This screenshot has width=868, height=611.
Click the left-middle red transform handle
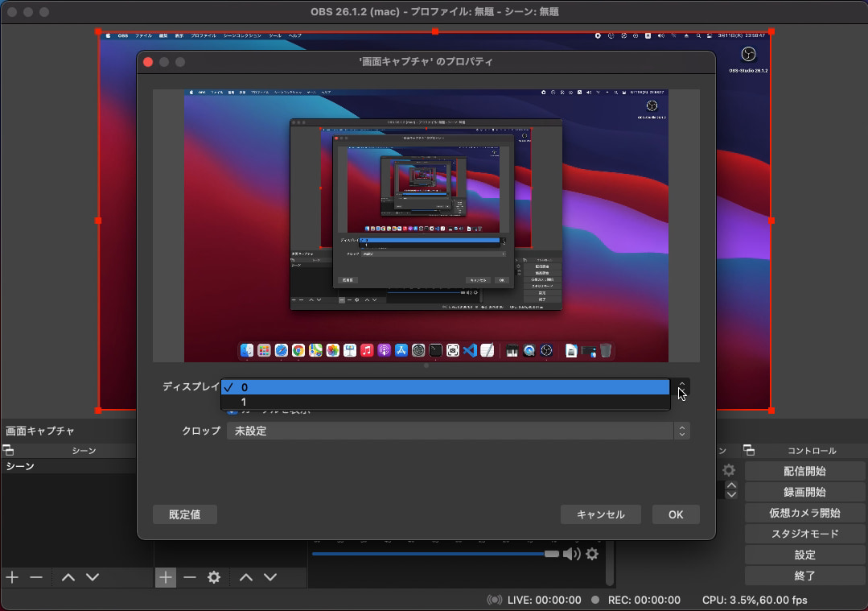(98, 221)
